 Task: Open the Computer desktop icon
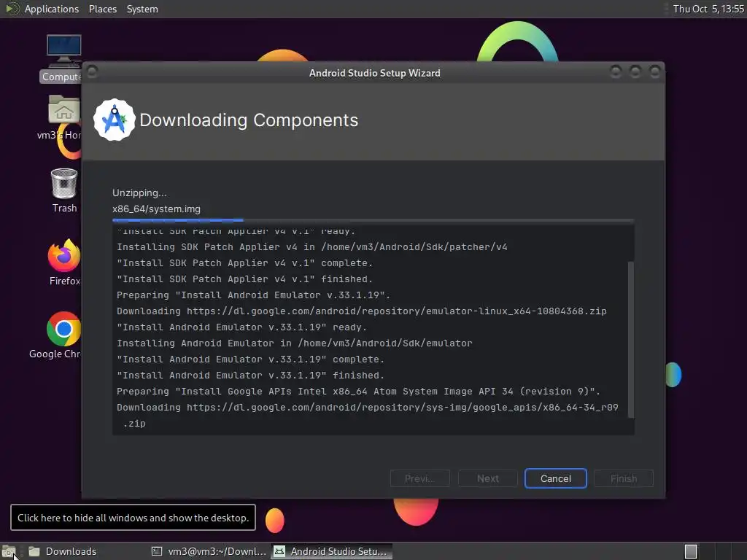coord(64,58)
